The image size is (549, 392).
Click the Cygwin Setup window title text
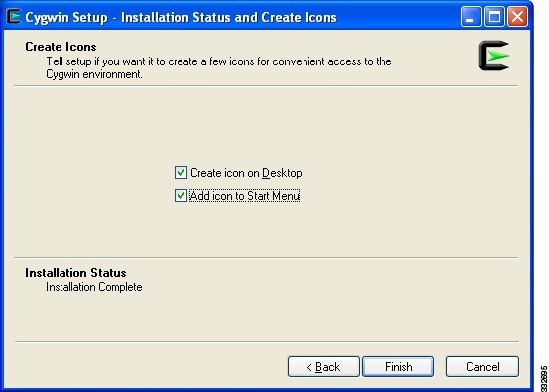[x=181, y=17]
